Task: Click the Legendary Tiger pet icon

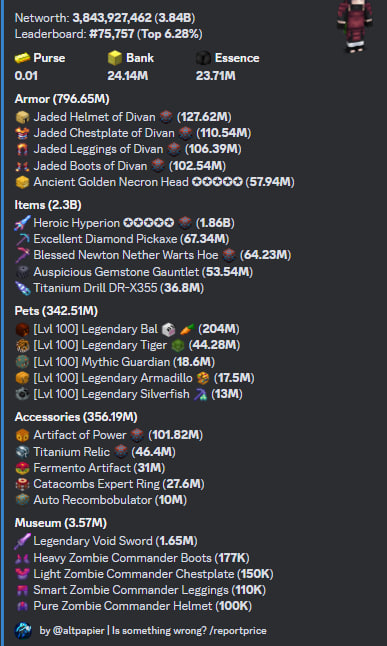Action: (22, 345)
